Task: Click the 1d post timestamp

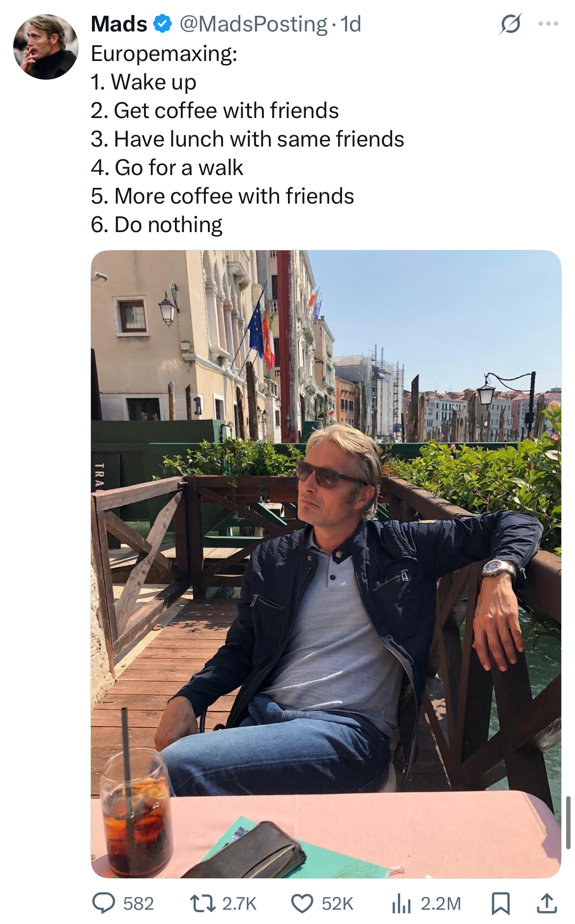Action: [x=350, y=24]
